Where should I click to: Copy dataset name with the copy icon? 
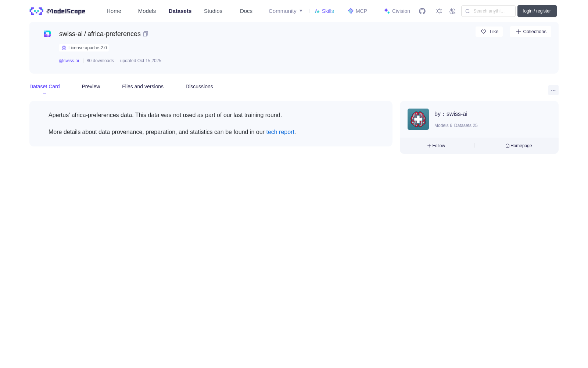(146, 34)
